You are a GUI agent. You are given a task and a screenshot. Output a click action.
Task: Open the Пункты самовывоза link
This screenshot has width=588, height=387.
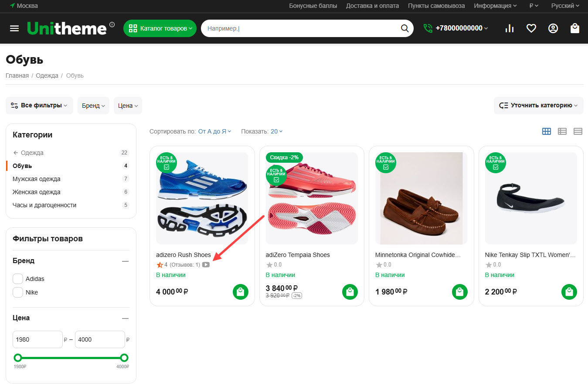tap(436, 6)
